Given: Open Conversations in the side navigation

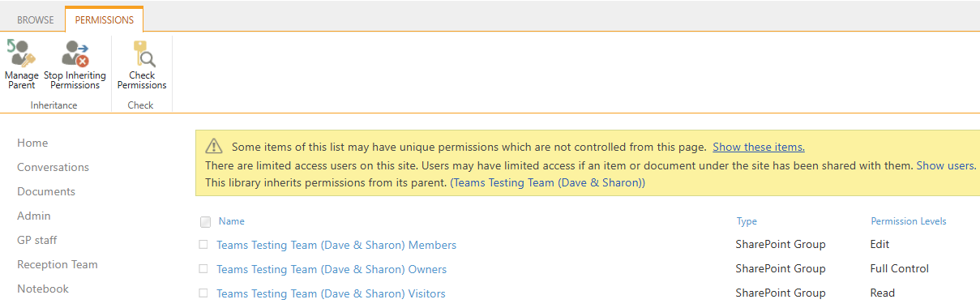Looking at the screenshot, I should [53, 167].
